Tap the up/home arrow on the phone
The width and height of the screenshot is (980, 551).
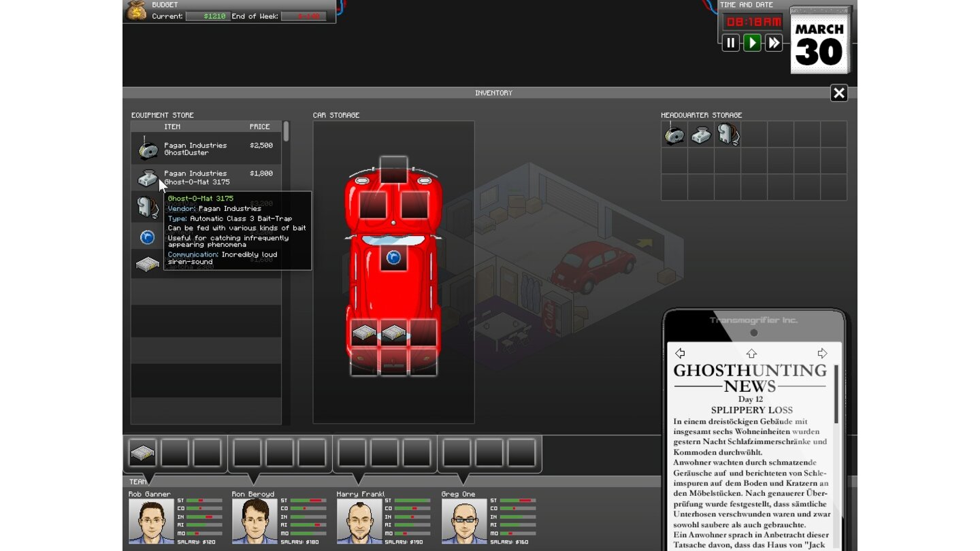coord(751,353)
